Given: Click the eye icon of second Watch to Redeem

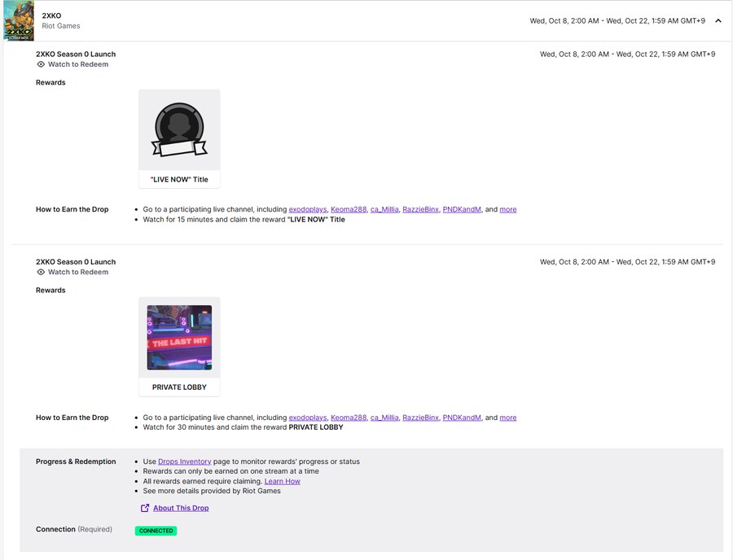Looking at the screenshot, I should pyautogui.click(x=41, y=272).
